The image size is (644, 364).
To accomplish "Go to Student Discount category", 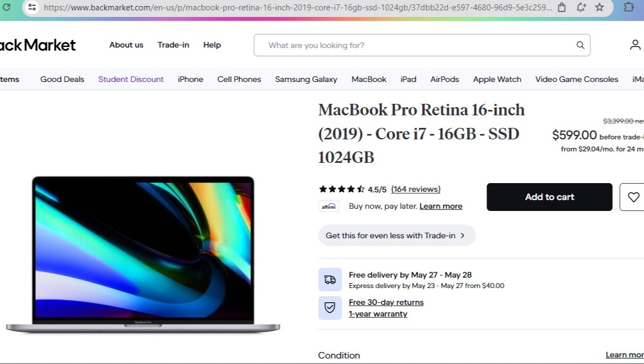I will pos(131,79).
